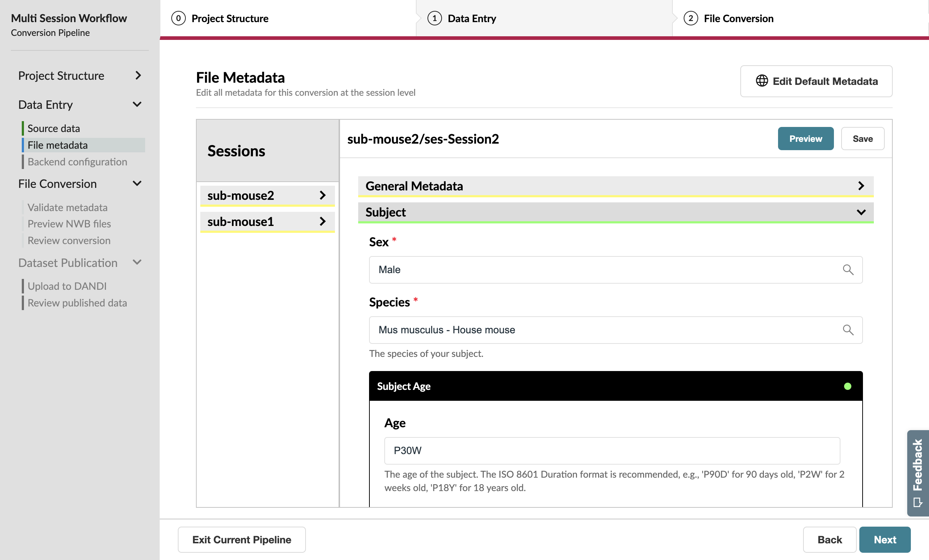Image resolution: width=929 pixels, height=560 pixels.
Task: Click the Multi Session Workflow title
Action: coord(69,18)
